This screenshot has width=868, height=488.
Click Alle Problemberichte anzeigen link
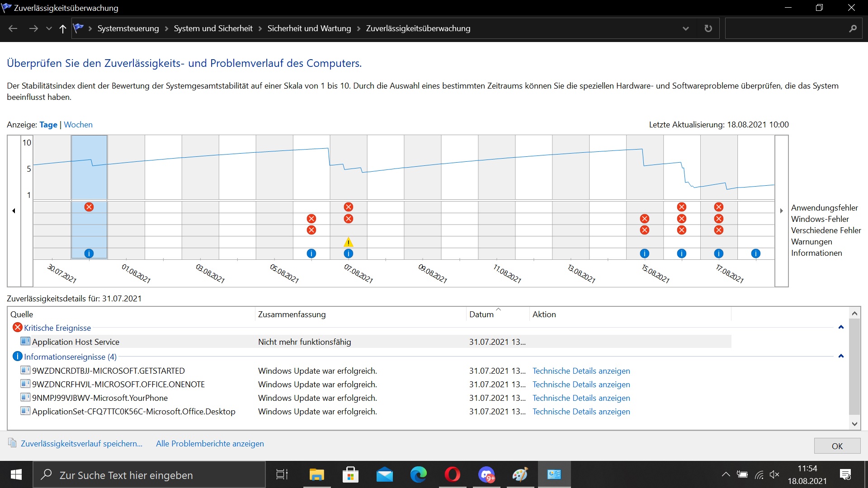(x=210, y=444)
